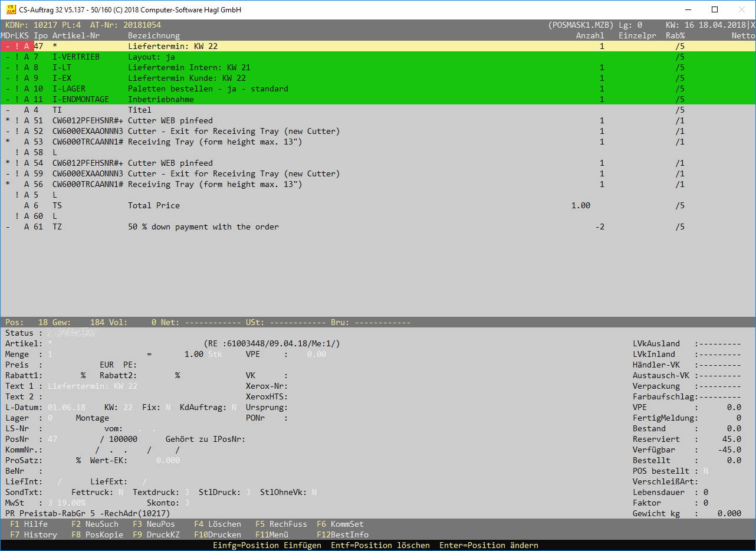Viewport: 756px width, 551px height.
Task: Click F10 Drucken to print
Action: 217,534
